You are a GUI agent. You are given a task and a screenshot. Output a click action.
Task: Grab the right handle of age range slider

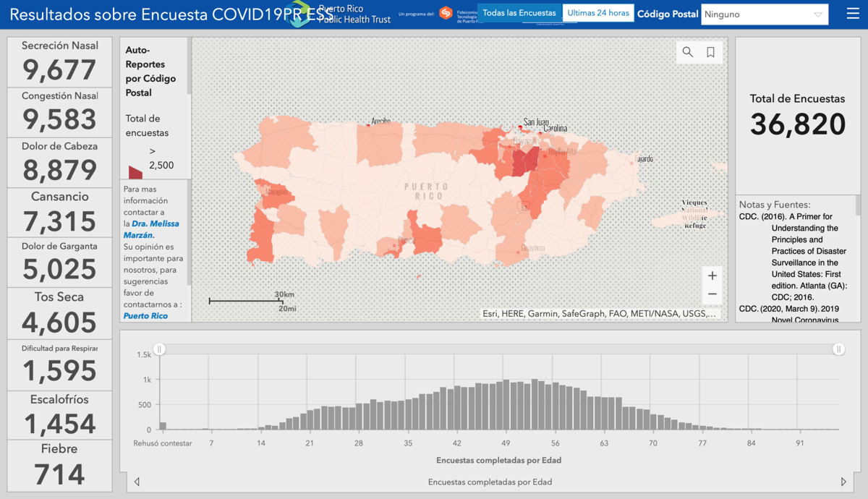click(838, 349)
